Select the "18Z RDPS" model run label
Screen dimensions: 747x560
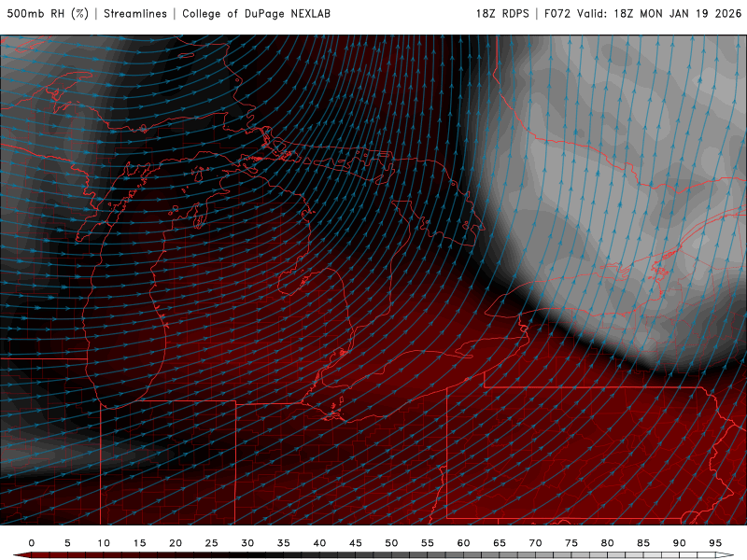(502, 14)
